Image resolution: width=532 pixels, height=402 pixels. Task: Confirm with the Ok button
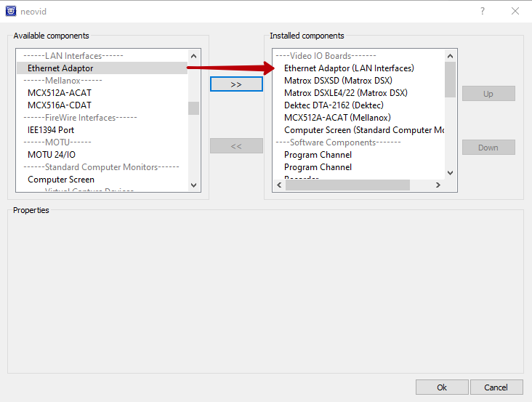click(x=442, y=387)
